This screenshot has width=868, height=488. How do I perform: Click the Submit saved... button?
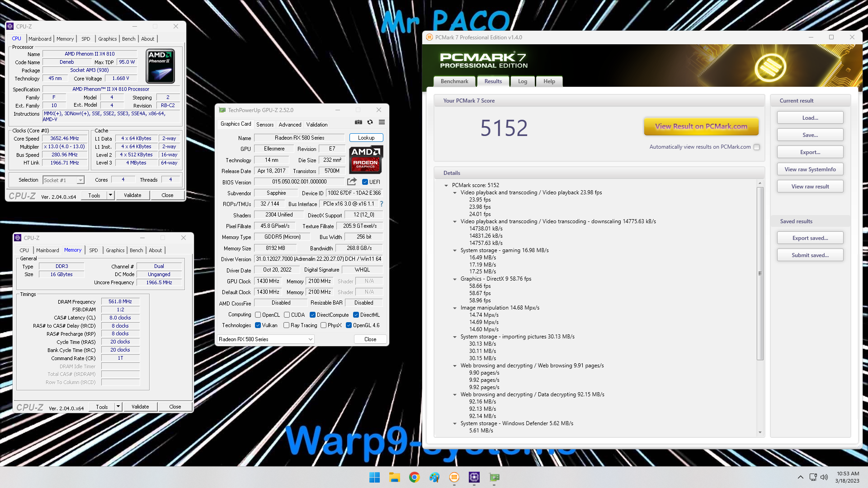tap(810, 255)
